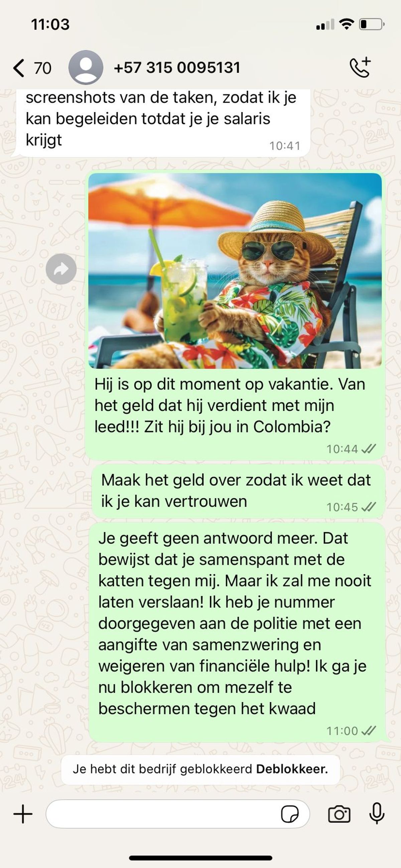The image size is (401, 868).
Task: Tap the back arrow to chats list
Action: point(19,68)
